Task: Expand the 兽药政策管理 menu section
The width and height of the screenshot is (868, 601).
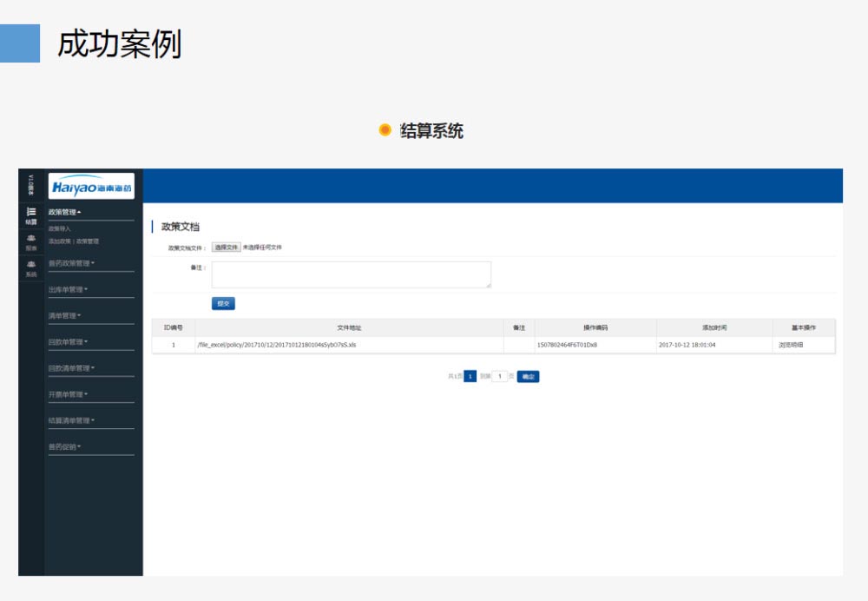Action: (71, 263)
